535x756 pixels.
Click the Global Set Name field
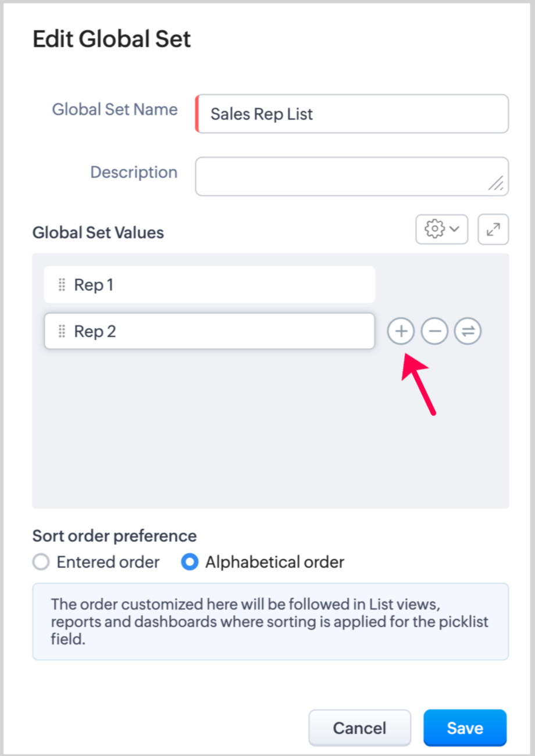pos(352,114)
